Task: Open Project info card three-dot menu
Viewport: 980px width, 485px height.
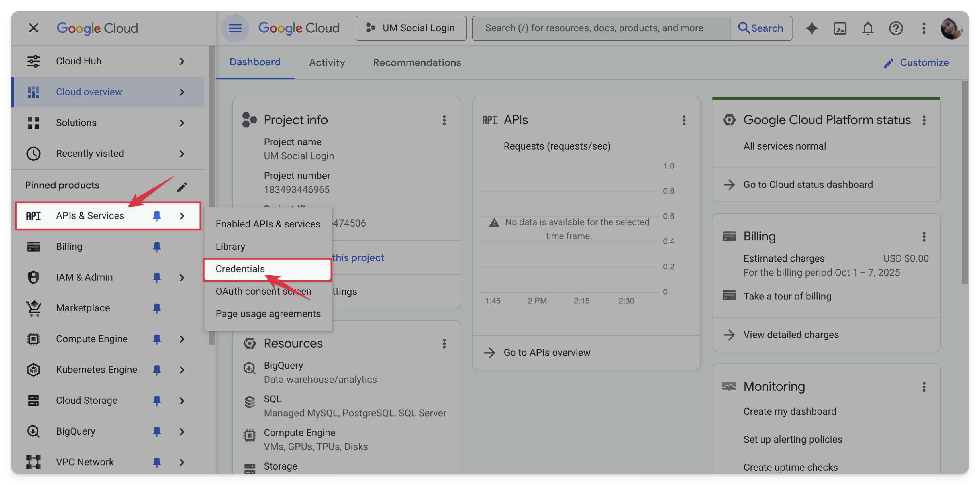Action: pos(444,120)
